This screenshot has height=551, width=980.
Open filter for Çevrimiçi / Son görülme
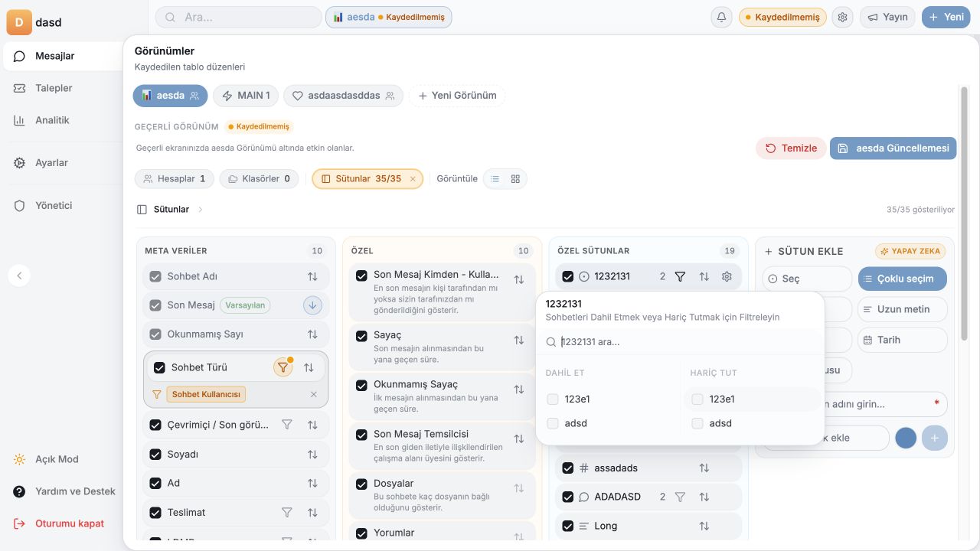287,425
